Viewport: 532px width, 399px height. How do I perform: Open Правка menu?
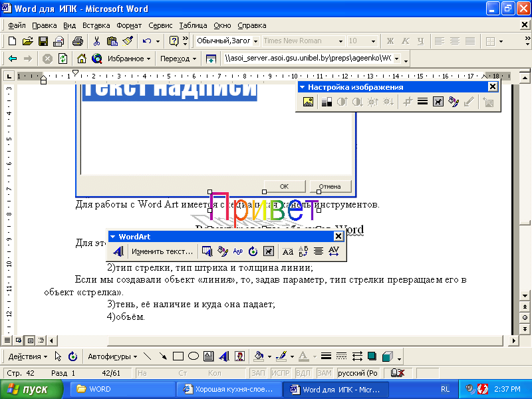(44, 25)
